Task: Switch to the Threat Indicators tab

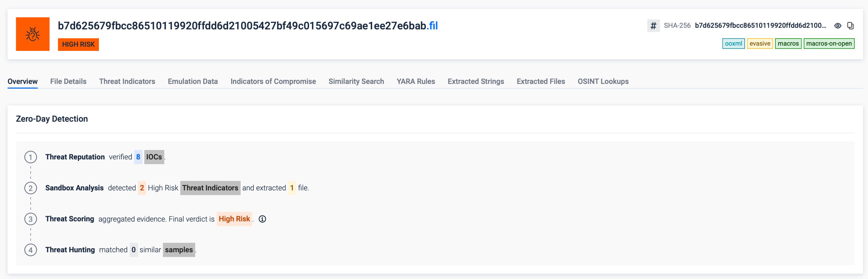Action: pyautogui.click(x=127, y=82)
